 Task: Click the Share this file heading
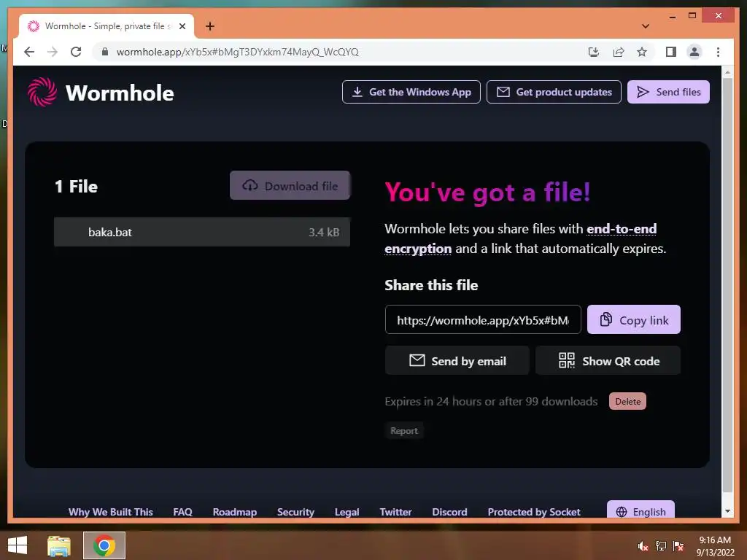tap(431, 285)
